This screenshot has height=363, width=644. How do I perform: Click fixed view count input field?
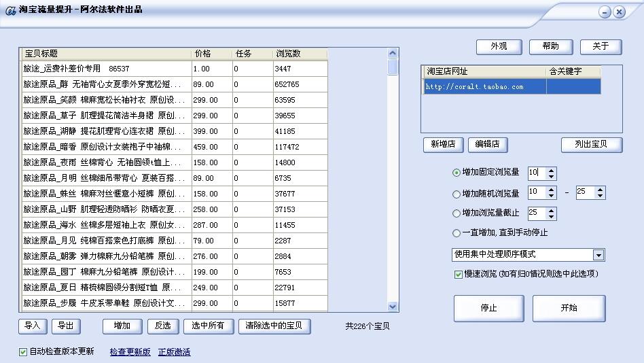coord(537,173)
